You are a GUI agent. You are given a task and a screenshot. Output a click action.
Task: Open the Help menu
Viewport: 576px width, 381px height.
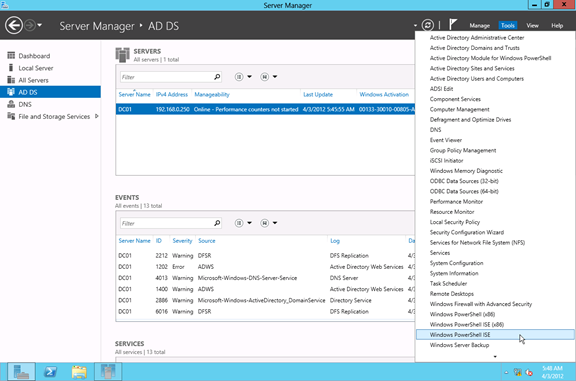pyautogui.click(x=557, y=25)
